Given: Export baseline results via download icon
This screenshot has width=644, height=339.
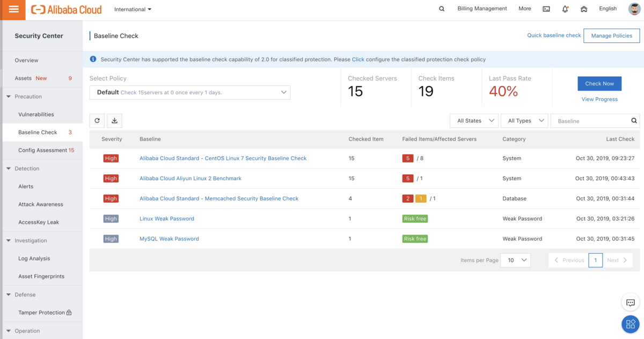Looking at the screenshot, I should pyautogui.click(x=114, y=120).
